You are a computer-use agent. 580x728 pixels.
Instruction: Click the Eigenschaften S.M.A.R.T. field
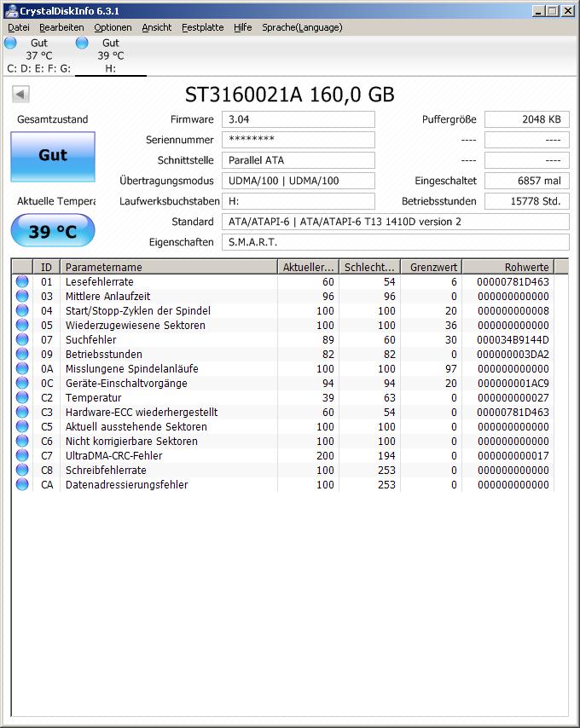(396, 242)
